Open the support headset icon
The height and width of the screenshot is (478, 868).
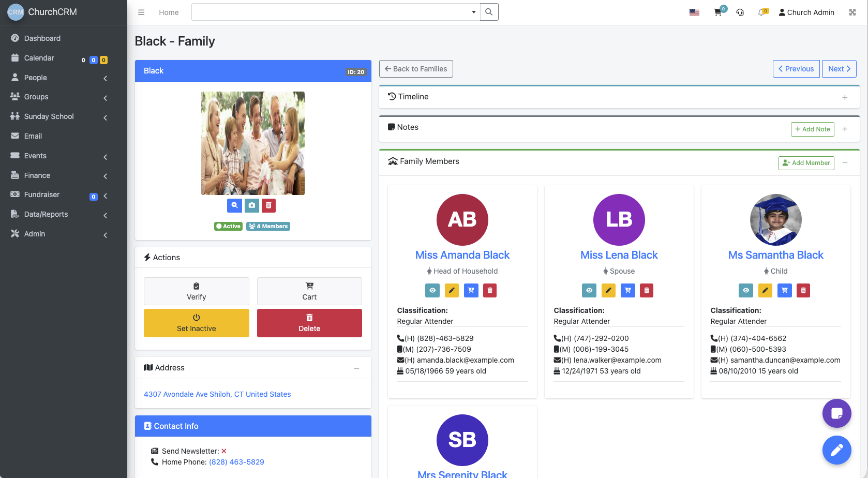pyautogui.click(x=740, y=12)
